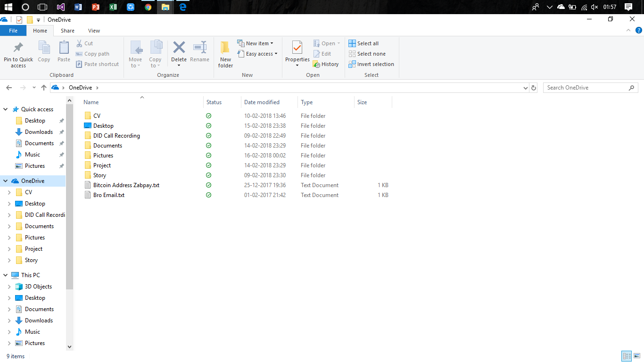Select the Bro Email.txt file
644x362 pixels.
pyautogui.click(x=109, y=195)
